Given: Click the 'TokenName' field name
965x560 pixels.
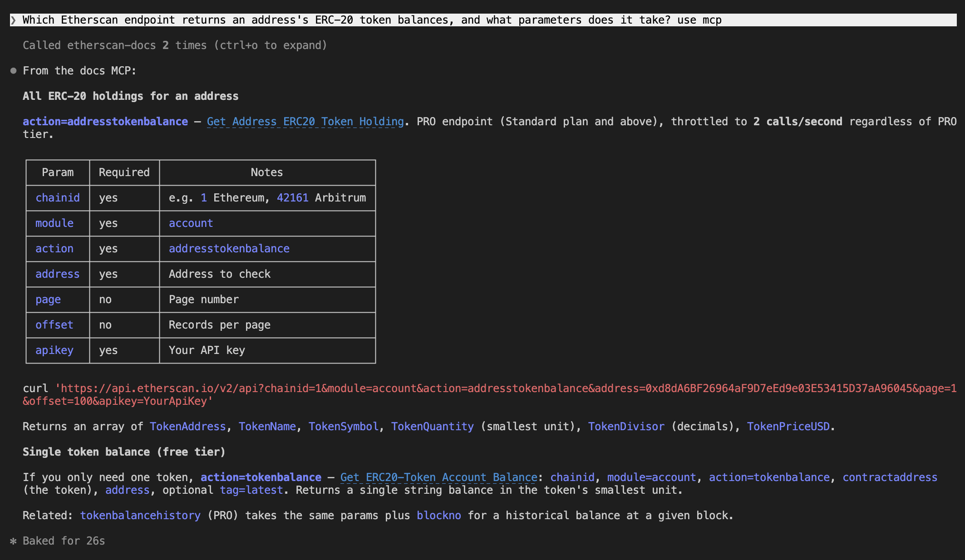Looking at the screenshot, I should tap(267, 427).
